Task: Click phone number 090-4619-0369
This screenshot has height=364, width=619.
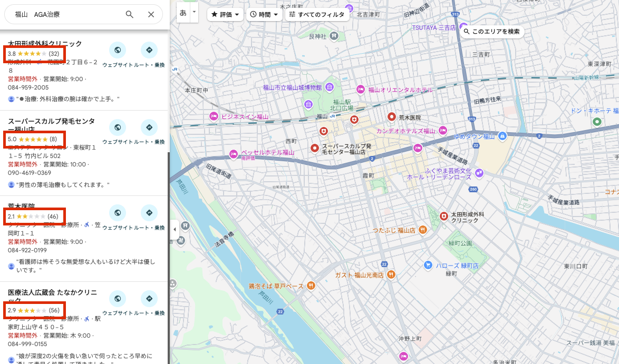Action: [30, 173]
